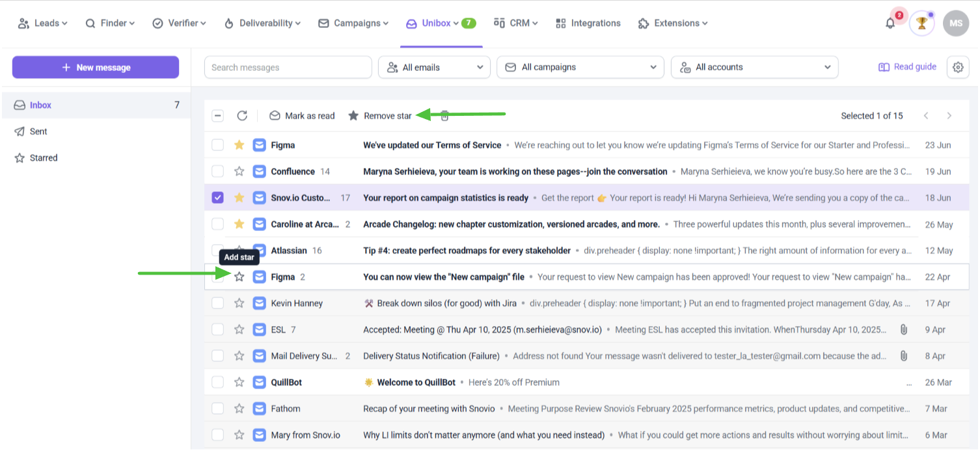The height and width of the screenshot is (451, 980).
Task: Select the Inbox folder
Action: pos(96,105)
